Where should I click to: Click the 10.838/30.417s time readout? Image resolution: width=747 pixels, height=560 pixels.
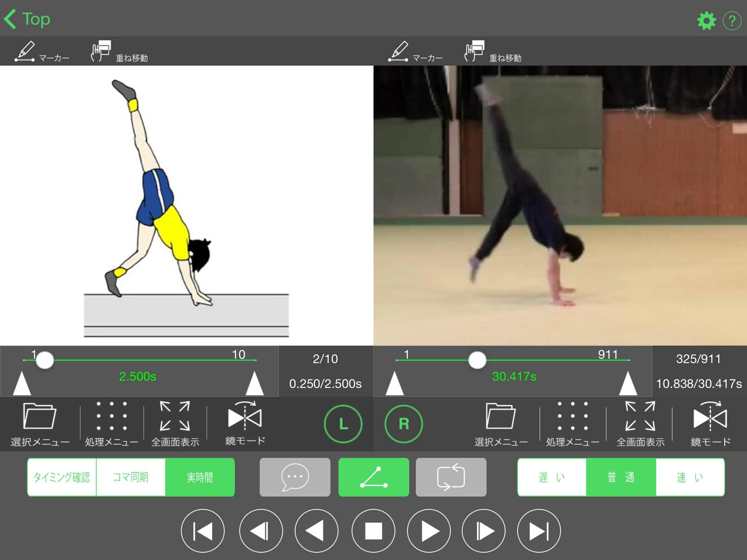click(699, 384)
